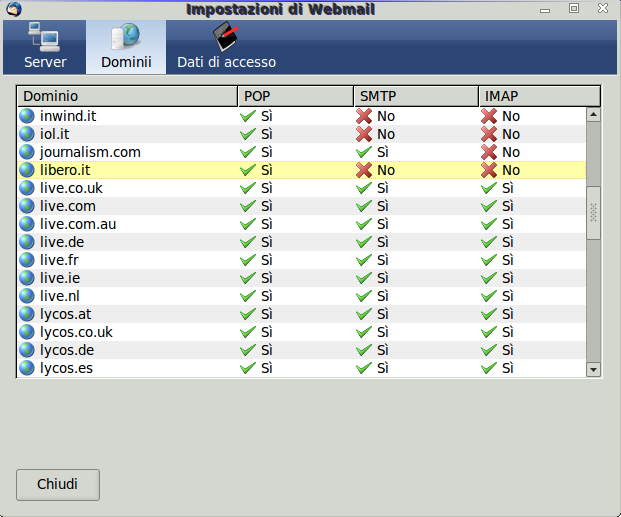Image resolution: width=621 pixels, height=517 pixels.
Task: Sort by the IMAP column header
Action: click(x=539, y=96)
